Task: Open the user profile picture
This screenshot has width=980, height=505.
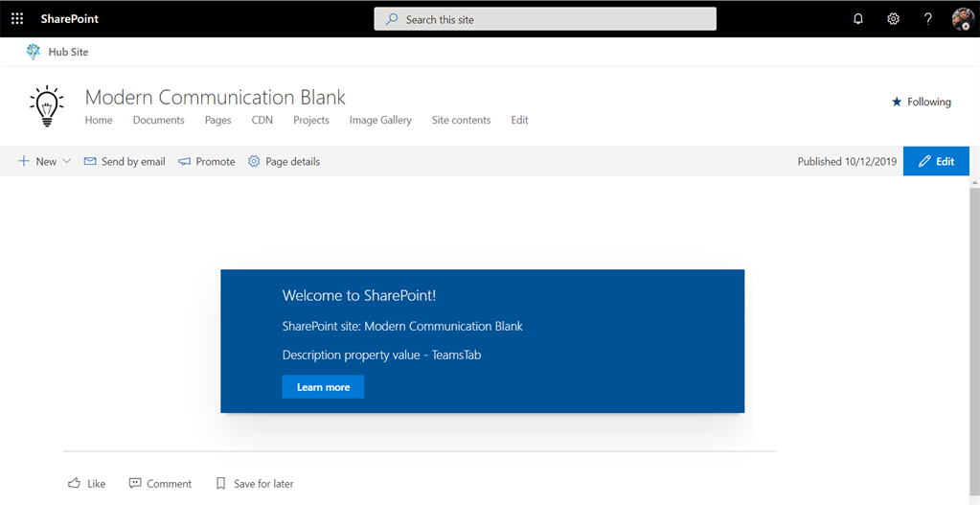Action: (x=963, y=19)
